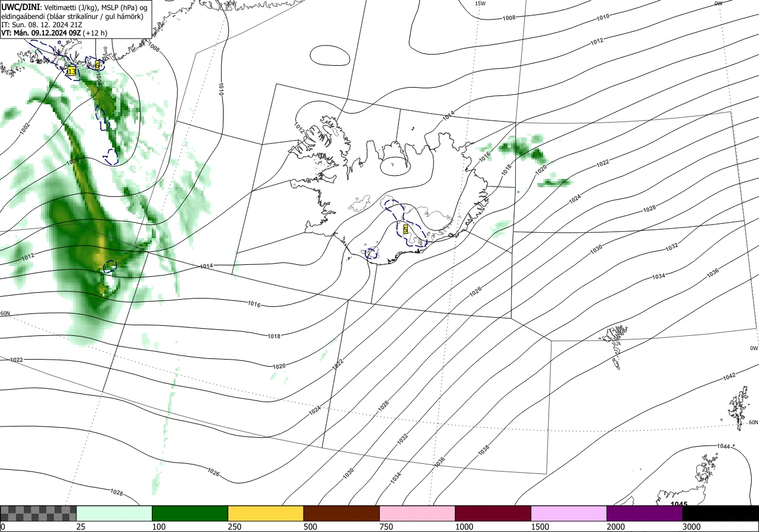Viewport: 759px width, 532px height.
Task: Click the yellow lightning maximum label "5" over Iceland
Action: click(x=405, y=229)
